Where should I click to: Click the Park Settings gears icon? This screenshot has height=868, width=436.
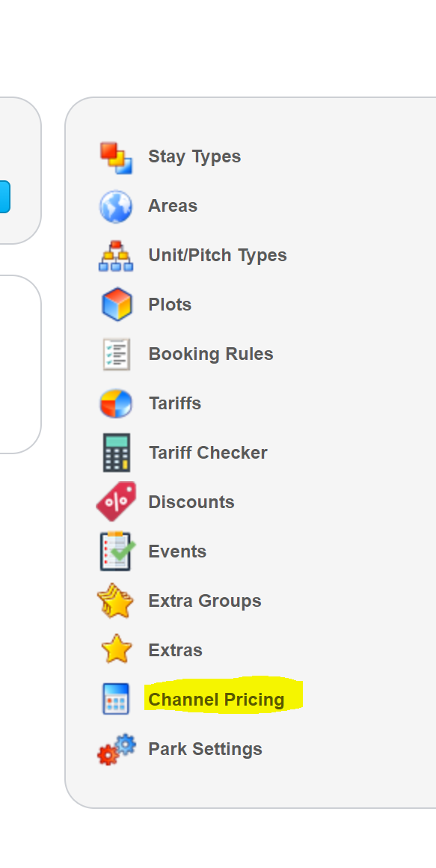[116, 749]
